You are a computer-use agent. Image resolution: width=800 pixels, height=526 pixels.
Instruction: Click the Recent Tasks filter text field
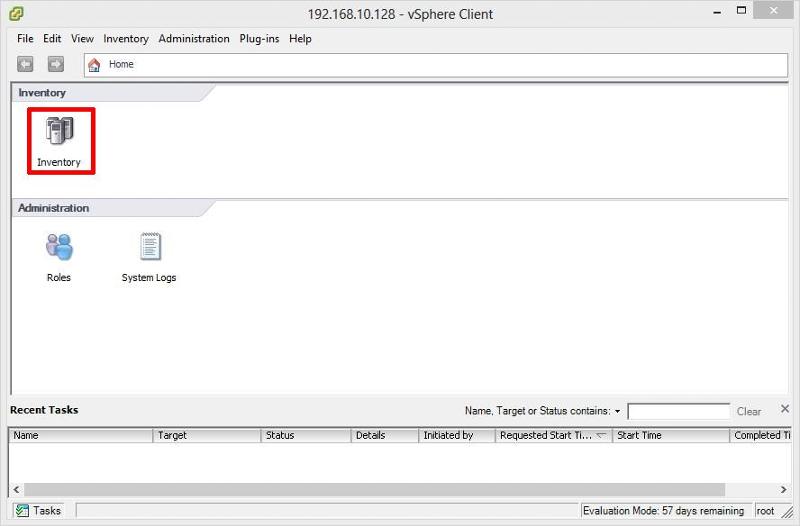[679, 411]
